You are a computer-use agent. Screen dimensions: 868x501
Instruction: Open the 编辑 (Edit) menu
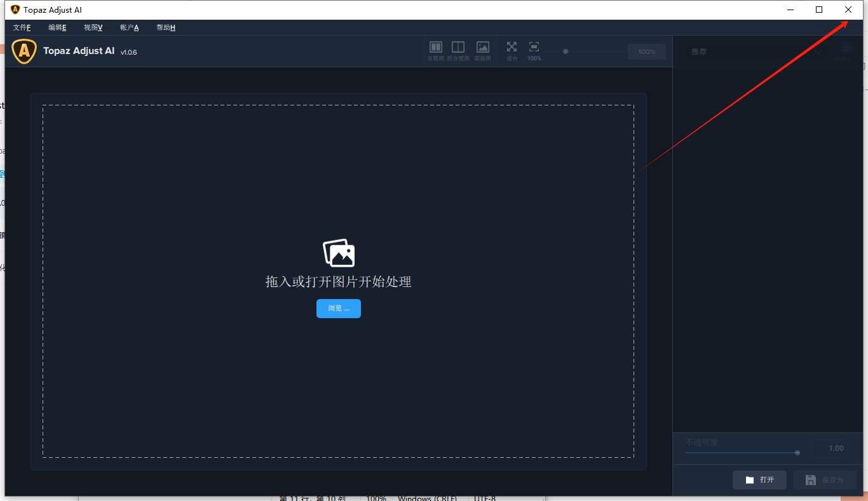pos(57,27)
